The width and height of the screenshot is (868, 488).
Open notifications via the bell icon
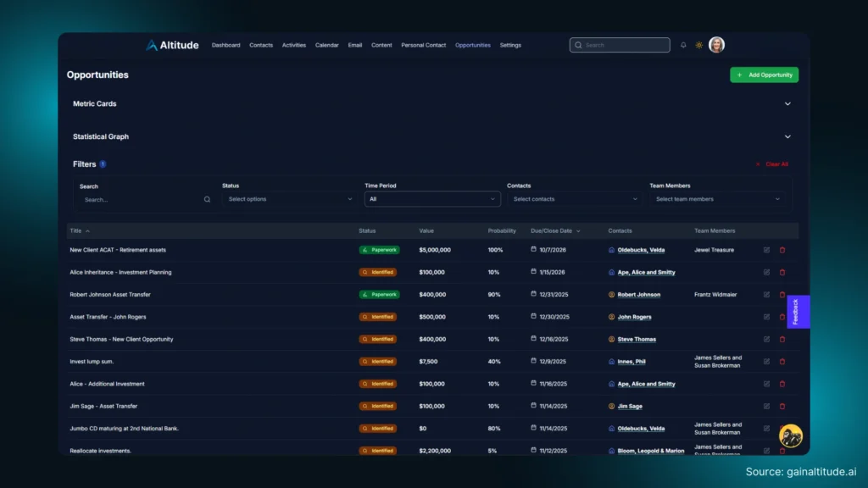coord(683,45)
